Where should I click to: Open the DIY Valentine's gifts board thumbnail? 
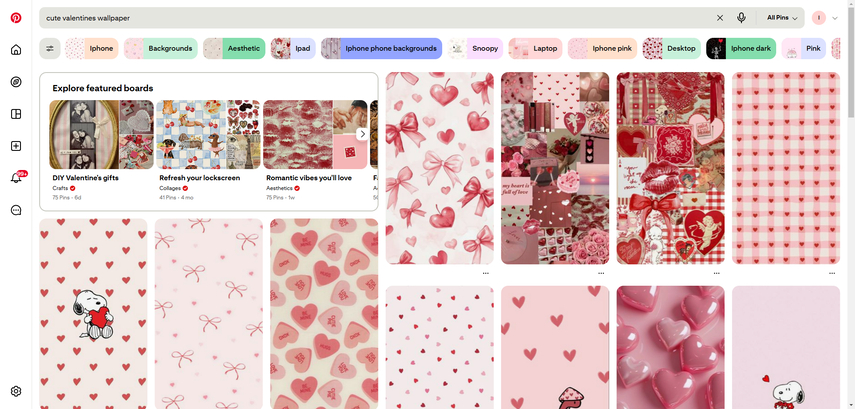pyautogui.click(x=101, y=135)
